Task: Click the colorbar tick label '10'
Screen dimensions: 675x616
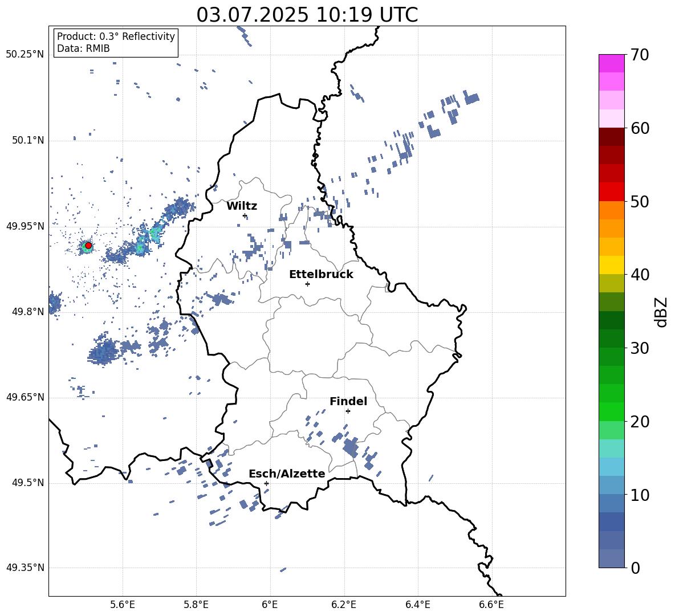Action: [640, 495]
